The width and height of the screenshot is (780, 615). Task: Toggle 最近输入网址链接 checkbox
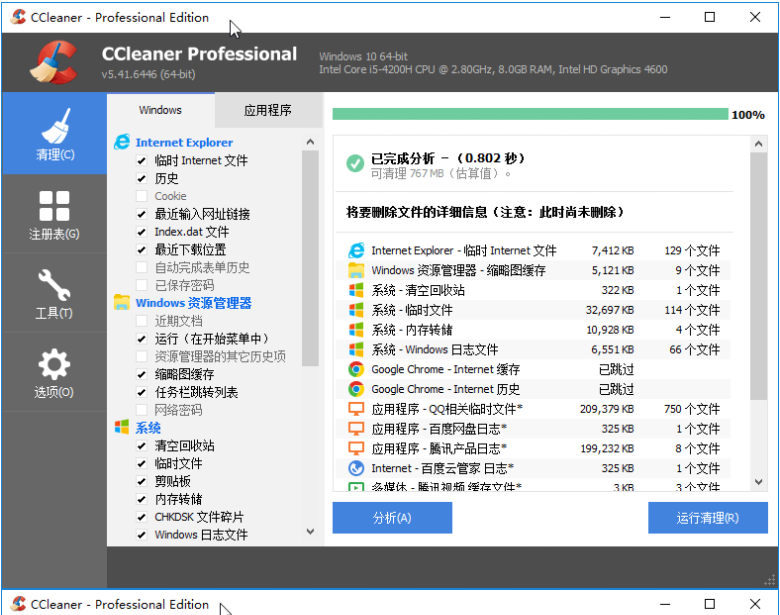coord(142,214)
